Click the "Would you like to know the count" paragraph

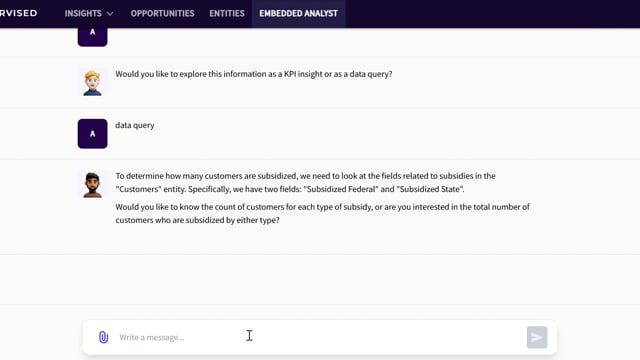tap(322, 213)
